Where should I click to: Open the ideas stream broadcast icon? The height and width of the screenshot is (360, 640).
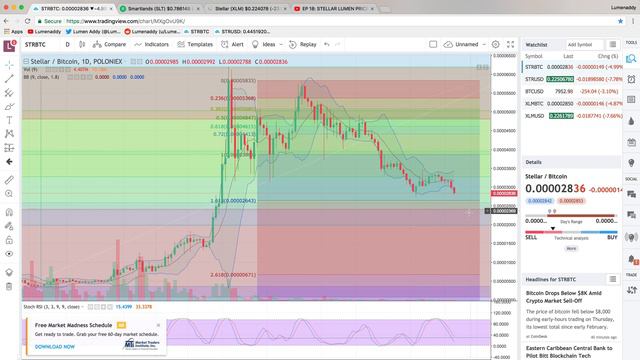coord(631,237)
